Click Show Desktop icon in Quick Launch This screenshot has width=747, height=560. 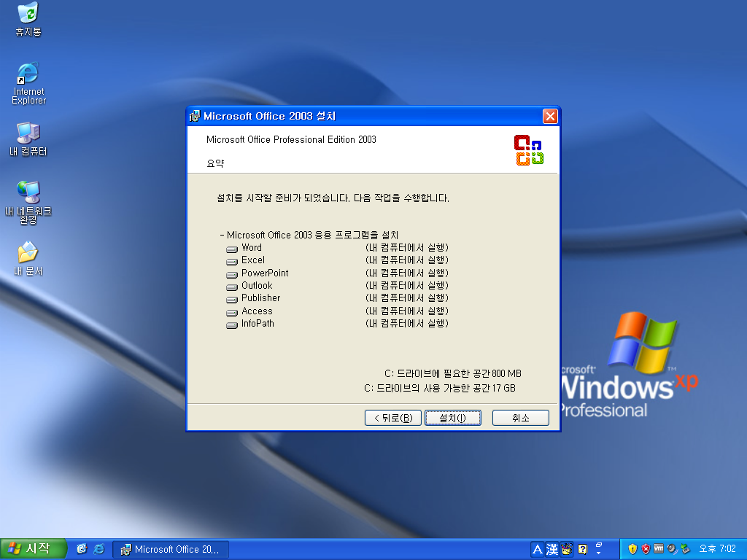tap(82, 549)
